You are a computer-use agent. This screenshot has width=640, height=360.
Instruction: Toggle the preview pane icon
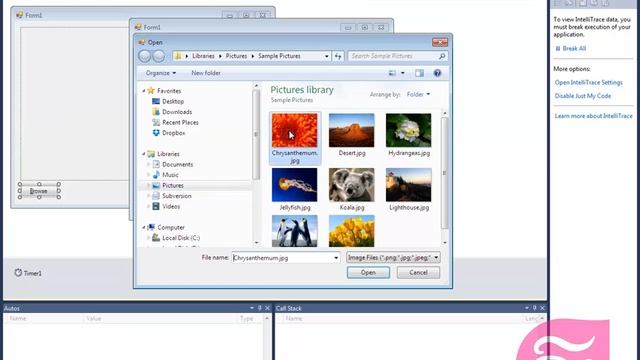coord(419,73)
